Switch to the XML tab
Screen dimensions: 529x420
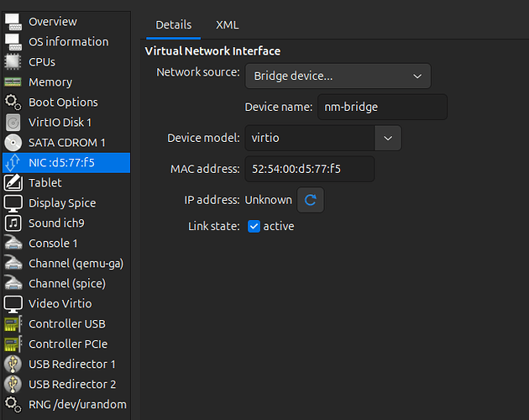[227, 25]
